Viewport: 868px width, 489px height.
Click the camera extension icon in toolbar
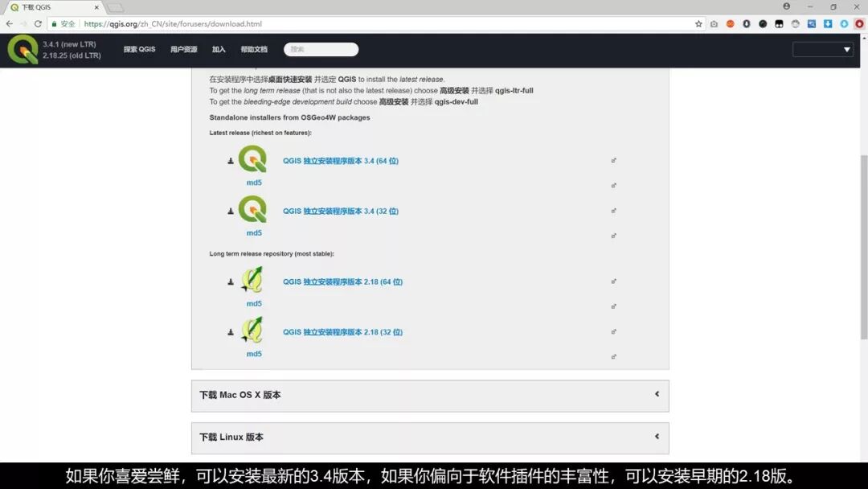(714, 24)
